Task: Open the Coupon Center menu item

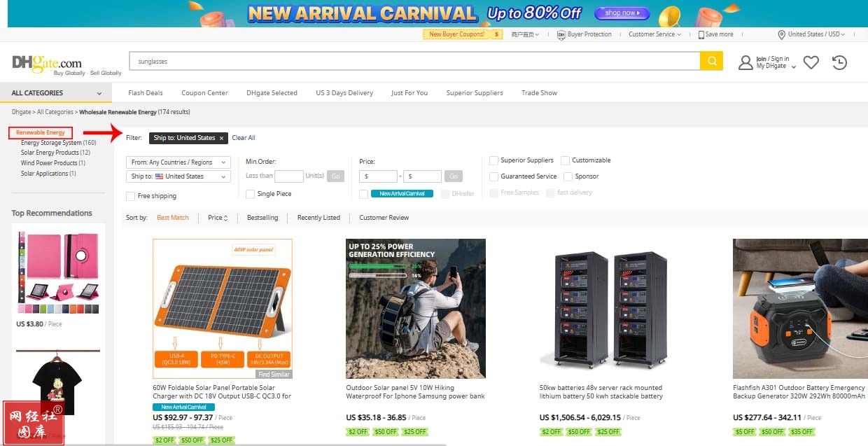Action: click(x=204, y=93)
